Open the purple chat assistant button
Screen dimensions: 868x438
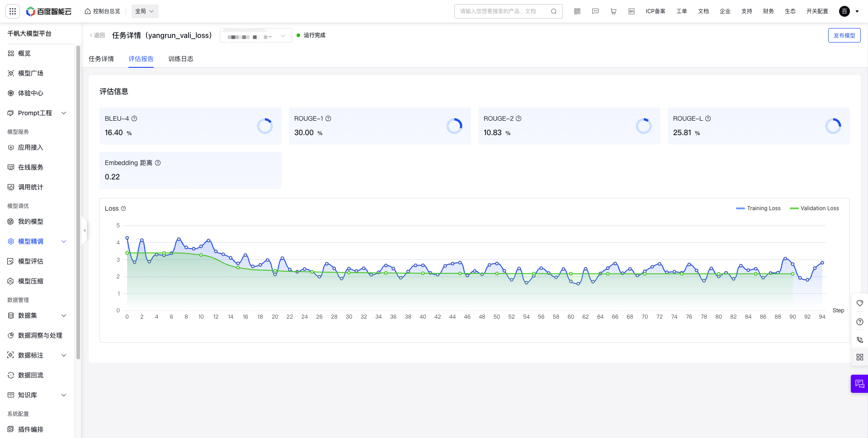pyautogui.click(x=859, y=384)
